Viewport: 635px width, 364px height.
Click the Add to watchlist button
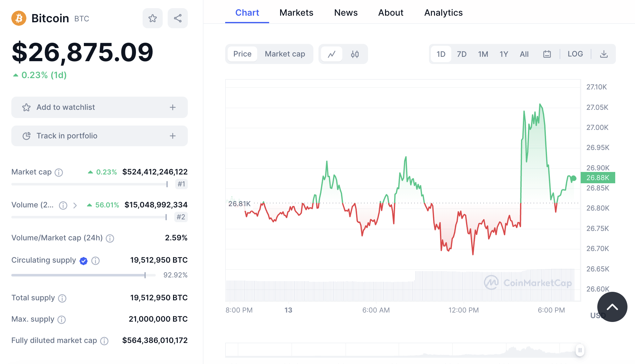point(65,107)
